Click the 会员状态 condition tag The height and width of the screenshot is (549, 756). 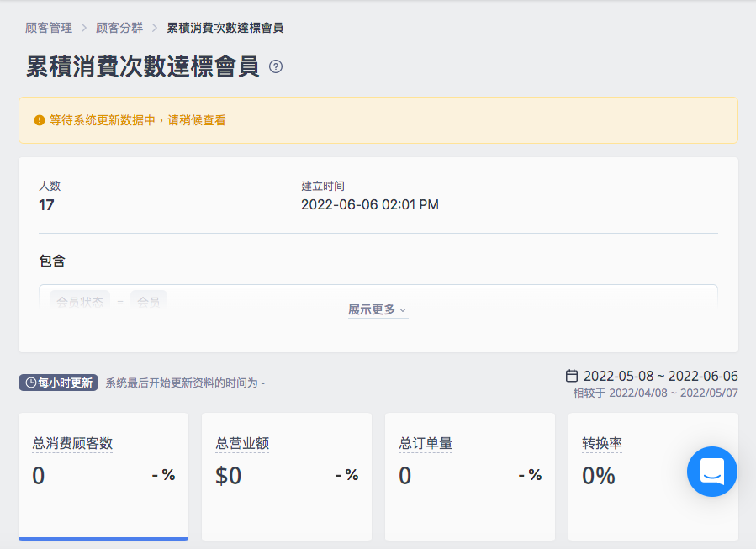(80, 302)
